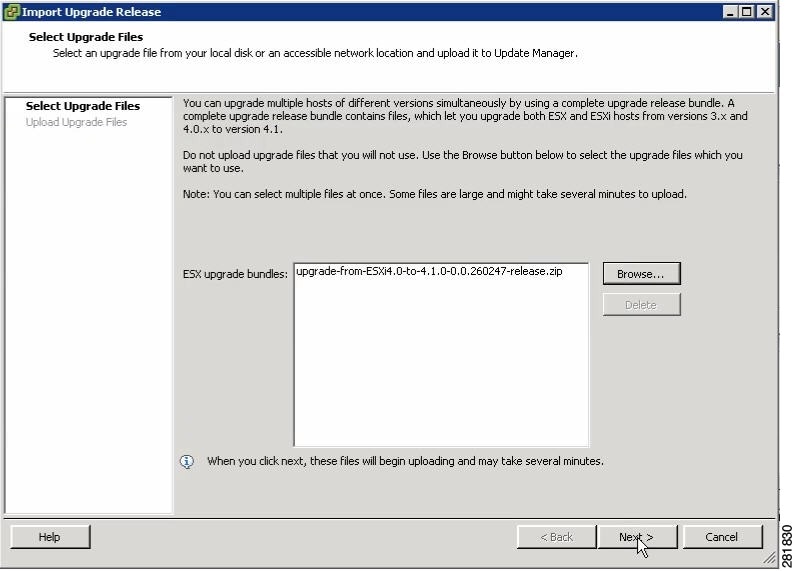Click the 'Note: You can select multiple files' text
796x571 pixels.
[435, 194]
